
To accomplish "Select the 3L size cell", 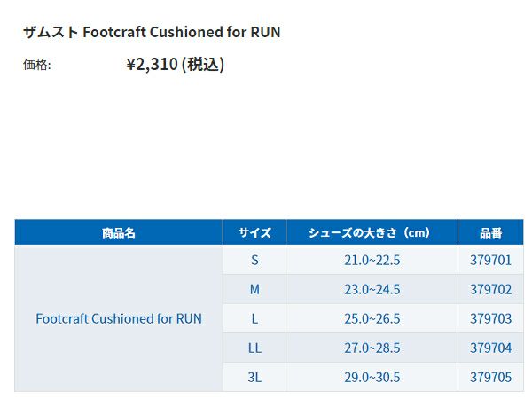I will 254,377.
